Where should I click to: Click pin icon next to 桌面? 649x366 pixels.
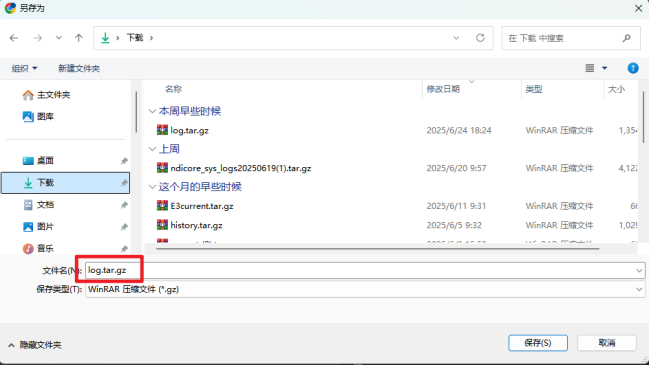pyautogui.click(x=124, y=161)
